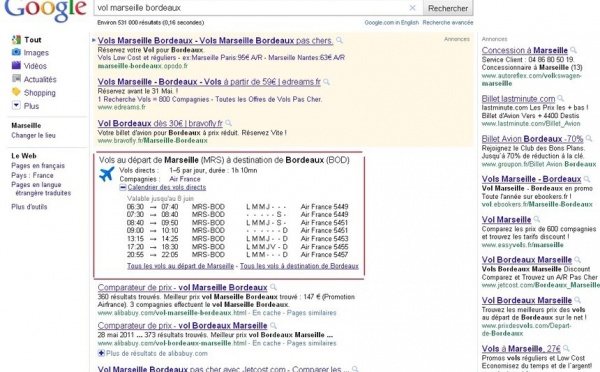Preview magnifier next to jetcost Vol Bordeaux Marseille ad
This screenshot has height=372, width=600.
[x=577, y=259]
